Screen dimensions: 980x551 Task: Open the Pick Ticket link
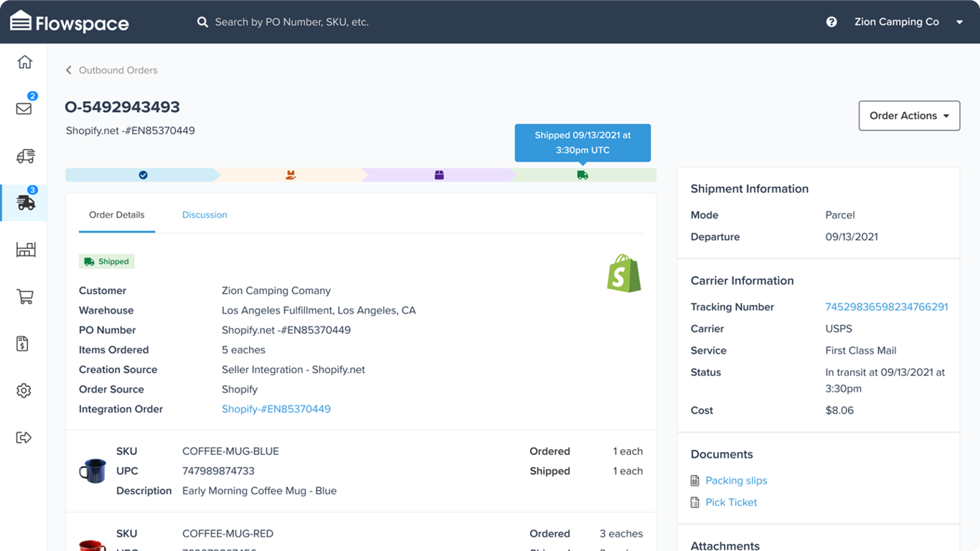pos(731,502)
